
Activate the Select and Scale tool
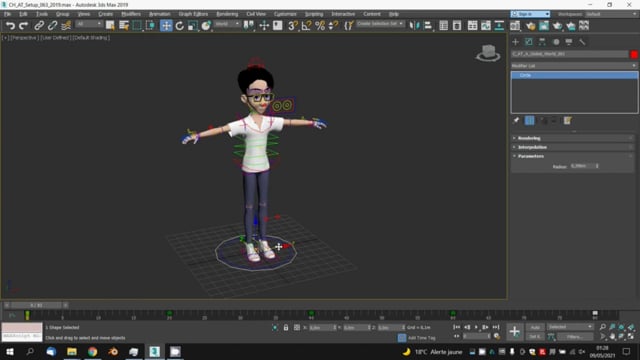(x=193, y=26)
